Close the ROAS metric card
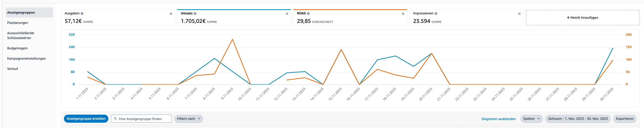Viewport: 644px width, 128px height. point(403,14)
